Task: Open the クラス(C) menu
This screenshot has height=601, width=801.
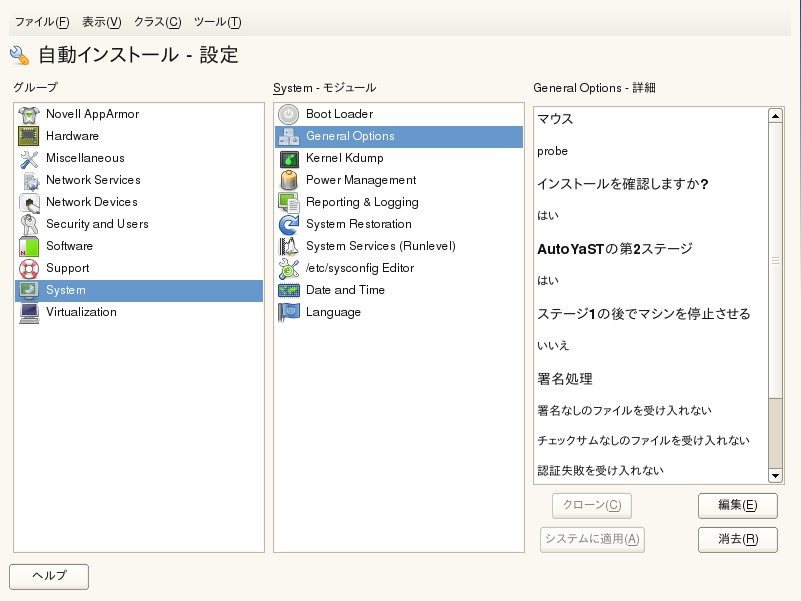Action: pyautogui.click(x=157, y=22)
